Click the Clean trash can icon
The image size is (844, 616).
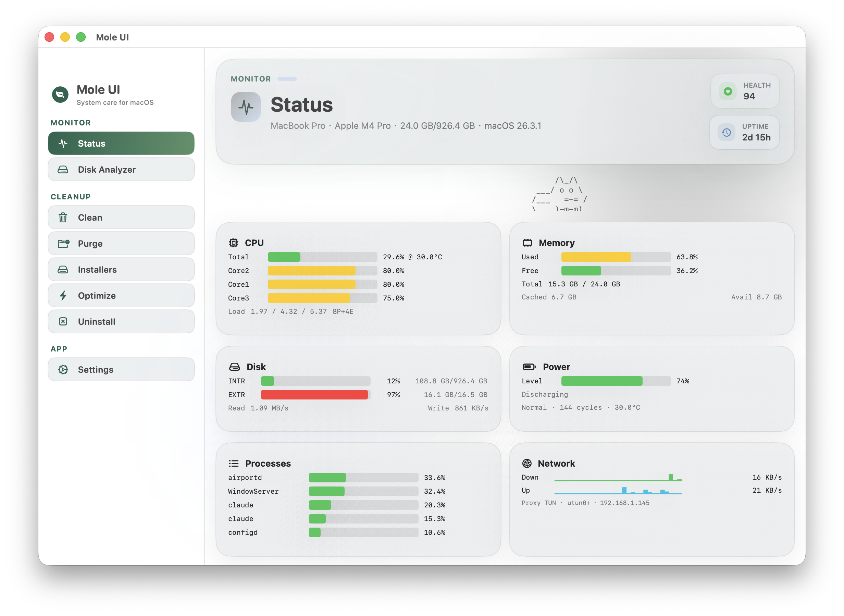click(63, 218)
